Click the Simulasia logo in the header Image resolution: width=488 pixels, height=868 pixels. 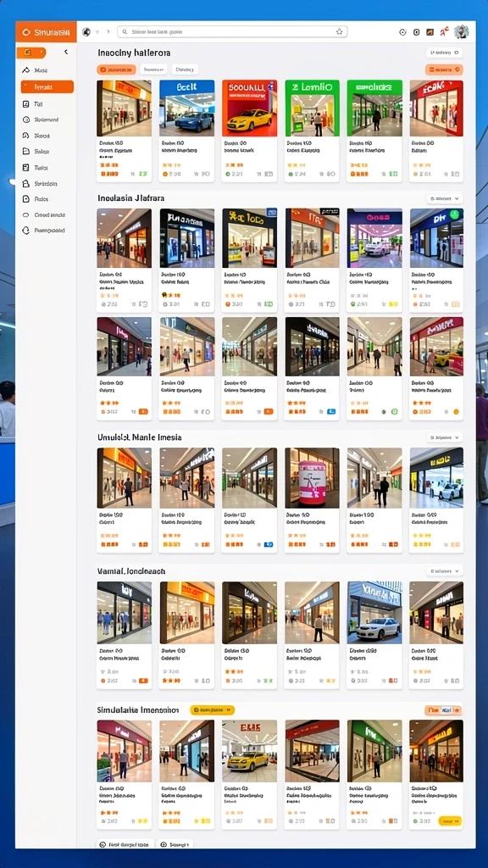47,32
